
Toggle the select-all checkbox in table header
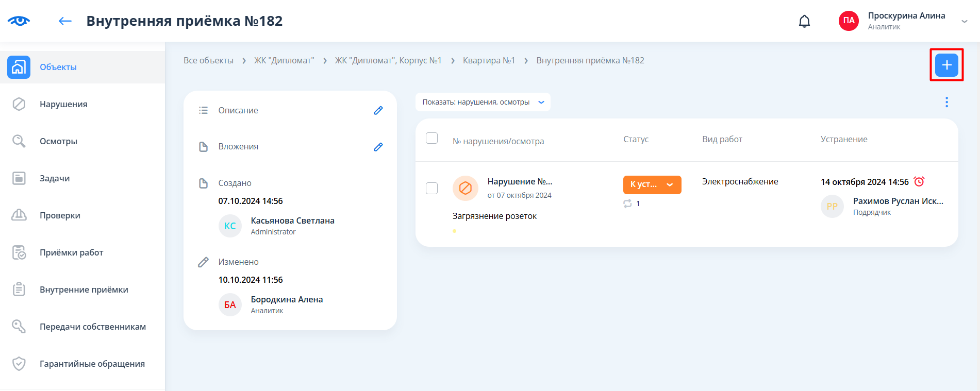431,138
